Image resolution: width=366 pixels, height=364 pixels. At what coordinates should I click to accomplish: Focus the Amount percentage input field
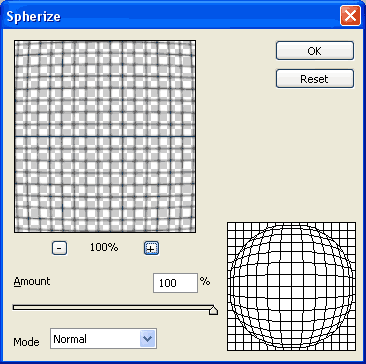click(175, 283)
